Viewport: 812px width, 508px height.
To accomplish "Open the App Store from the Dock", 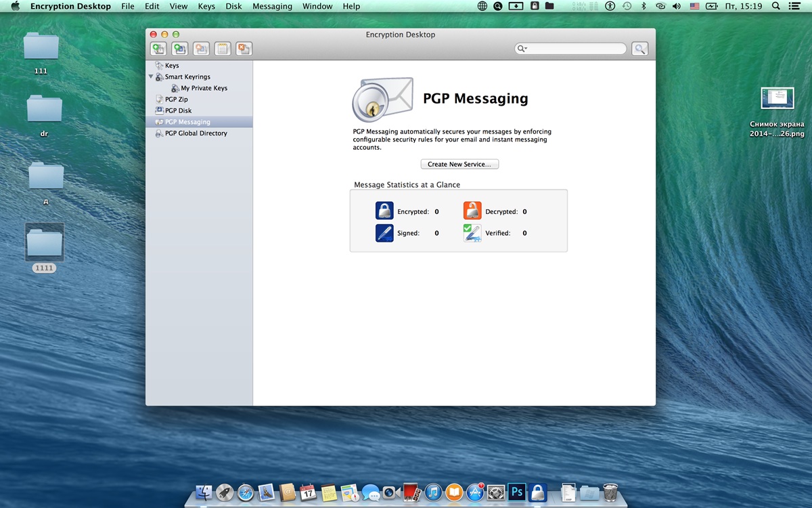I will point(475,492).
